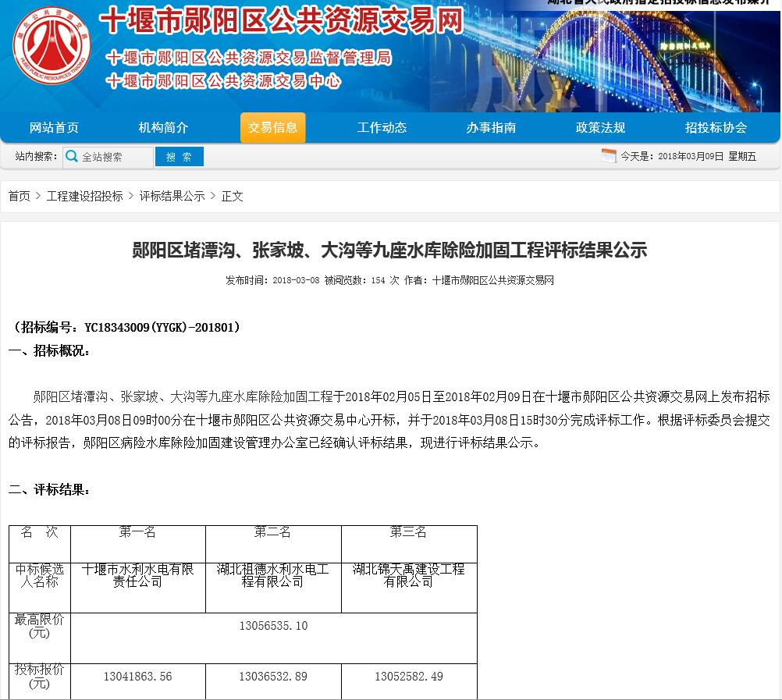Go to 评标结果公示 via breadcrumb
The image size is (782, 700).
click(x=172, y=196)
